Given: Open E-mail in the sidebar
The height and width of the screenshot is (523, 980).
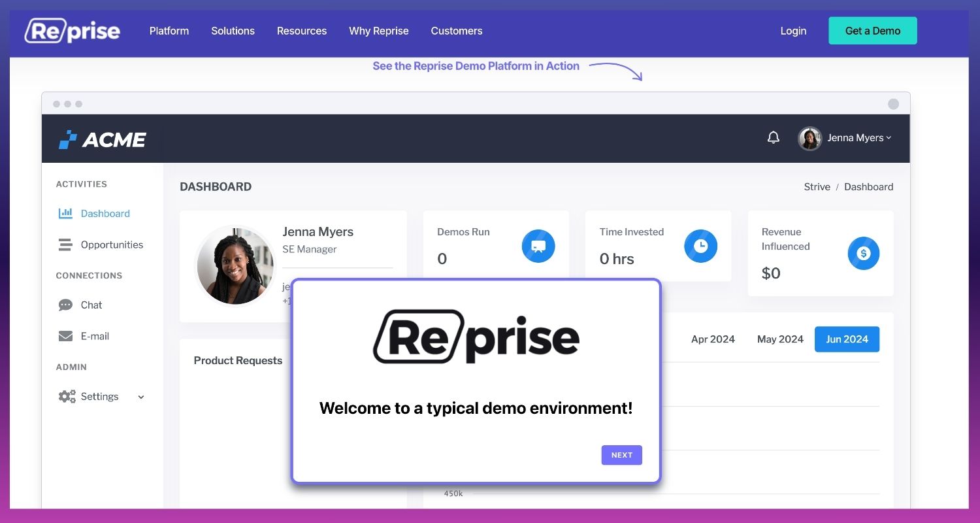Looking at the screenshot, I should (x=95, y=336).
